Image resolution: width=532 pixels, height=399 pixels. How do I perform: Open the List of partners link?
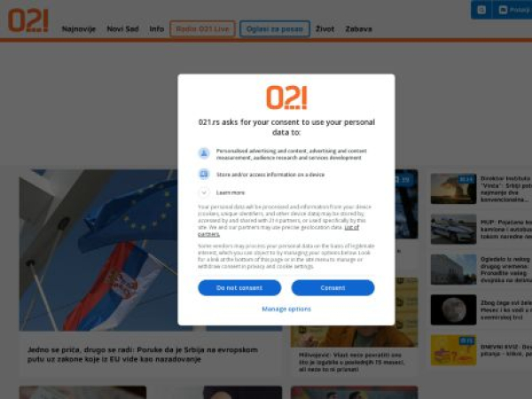pyautogui.click(x=278, y=231)
